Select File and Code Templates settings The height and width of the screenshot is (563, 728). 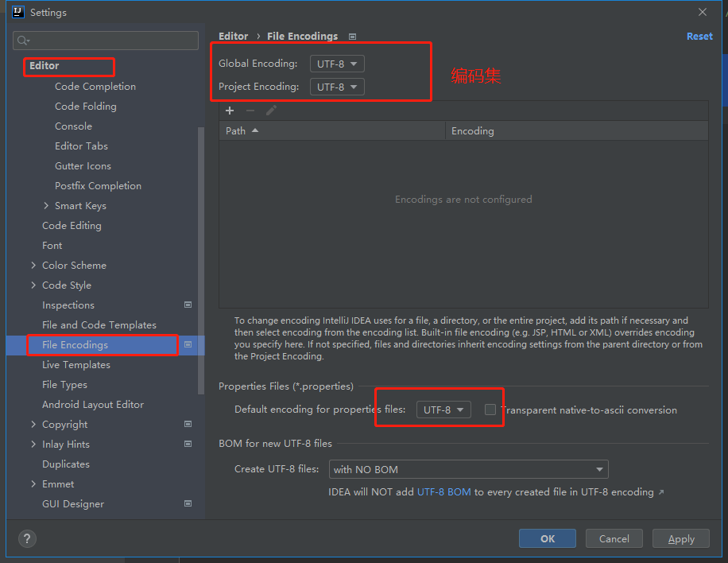99,324
